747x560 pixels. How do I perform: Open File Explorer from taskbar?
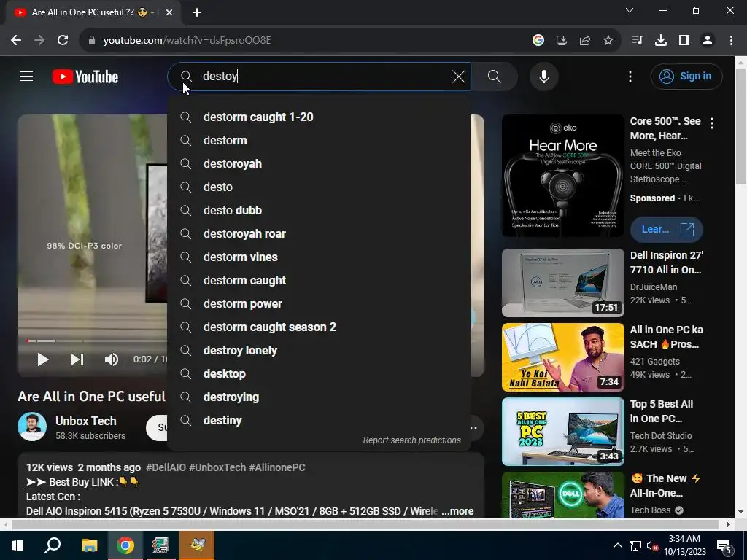(x=89, y=545)
